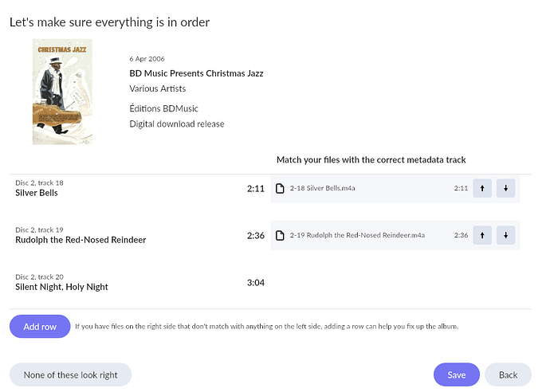Click empty file slot beside Silent Night
This screenshot has height=392, width=550.
[x=395, y=283]
